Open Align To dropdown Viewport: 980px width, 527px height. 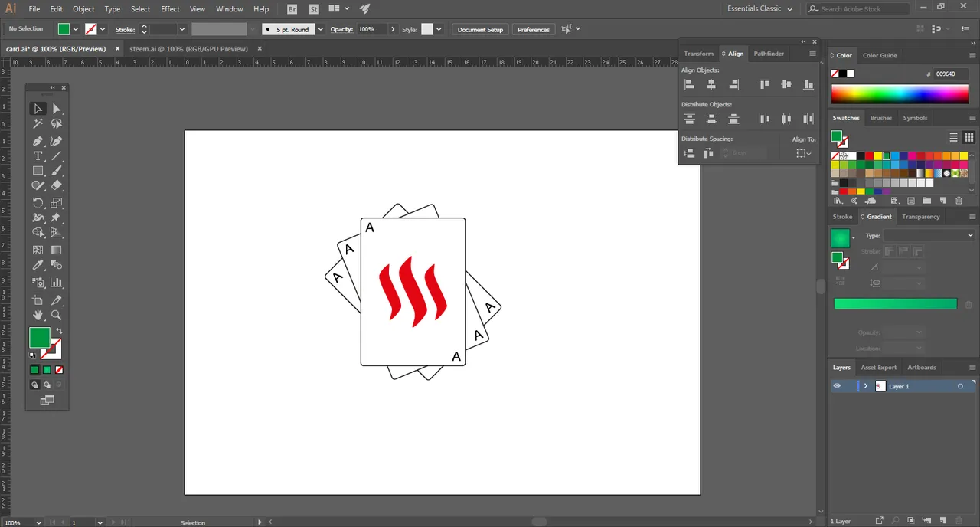(804, 153)
